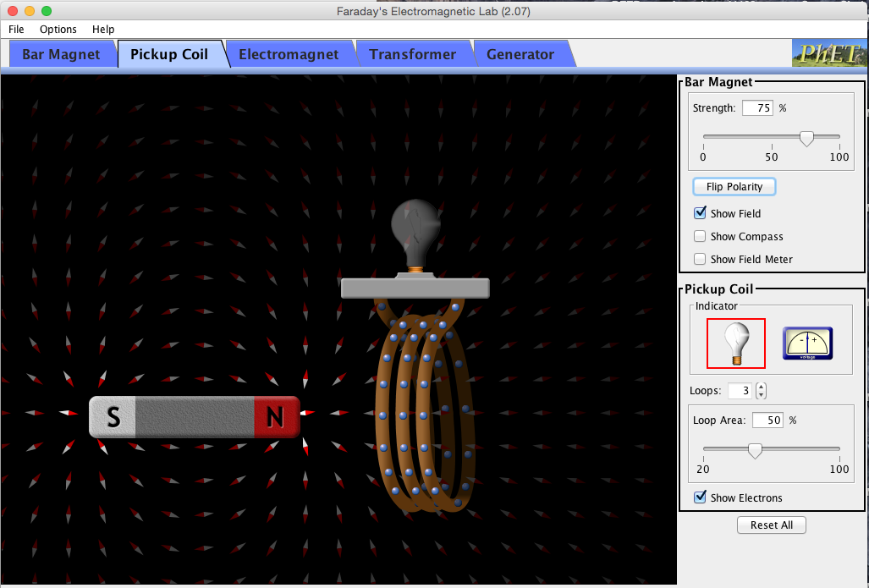This screenshot has width=869, height=588.
Task: Click the Loops number field
Action: [740, 391]
